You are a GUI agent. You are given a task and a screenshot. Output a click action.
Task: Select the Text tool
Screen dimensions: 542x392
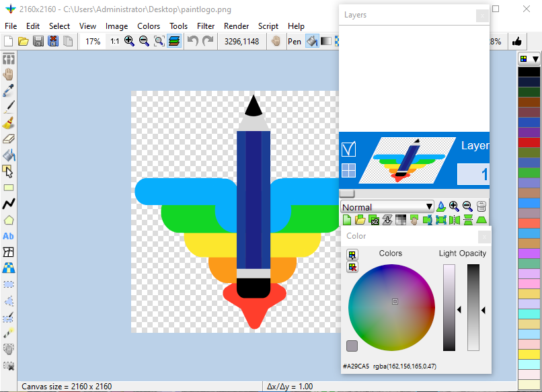pos(9,236)
